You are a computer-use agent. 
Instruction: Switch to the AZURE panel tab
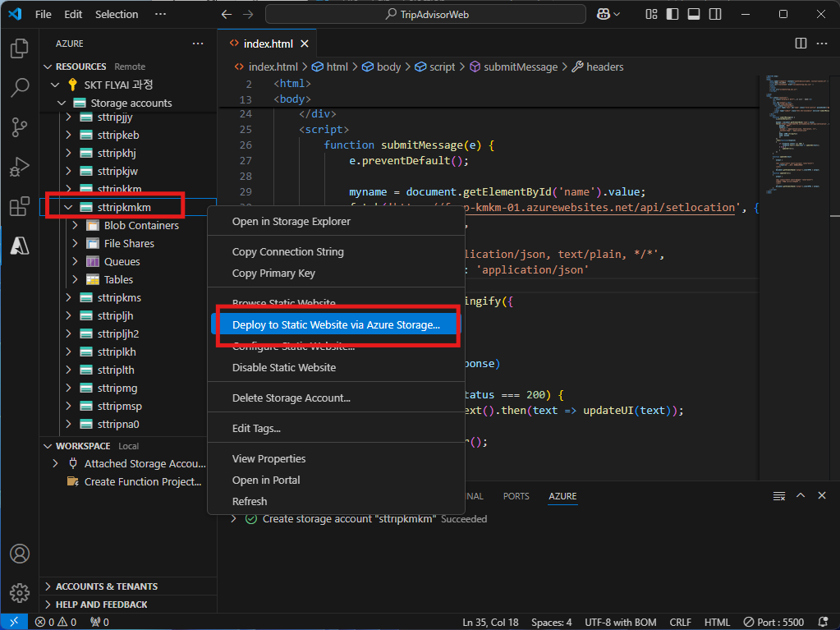(x=562, y=496)
